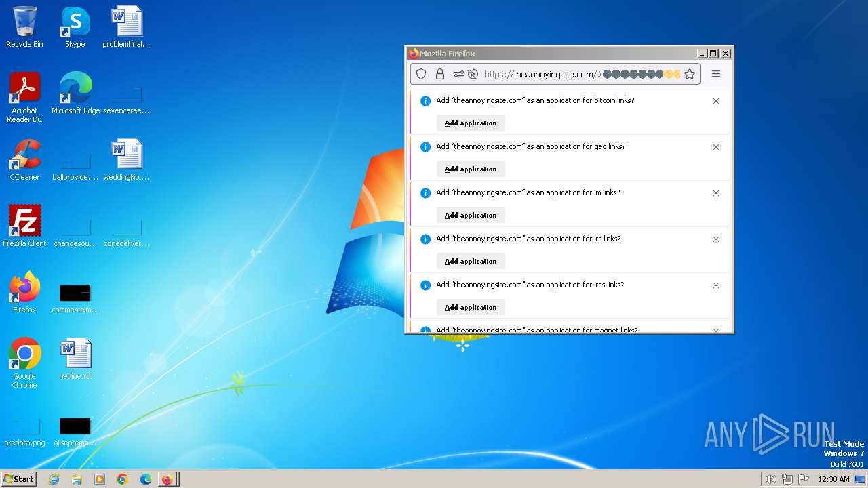Dismiss the bitcoin links notification
Image resolution: width=868 pixels, height=488 pixels.
(x=716, y=101)
